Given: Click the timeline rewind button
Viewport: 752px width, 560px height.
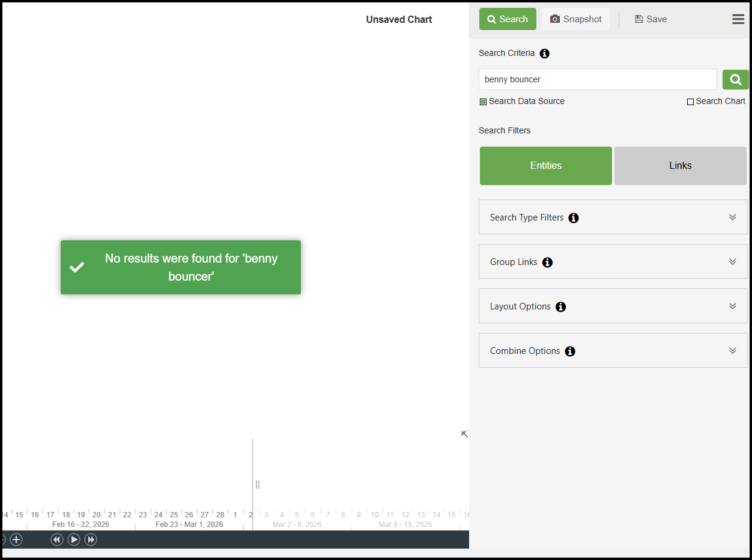Looking at the screenshot, I should [57, 540].
